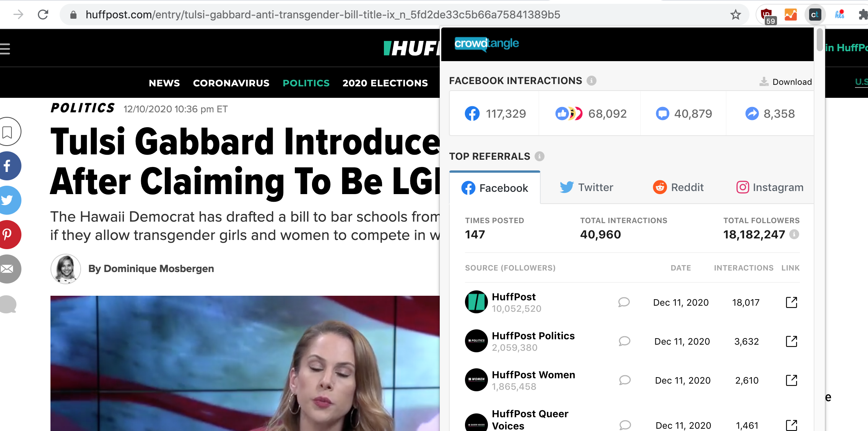Bookmark this page with the star icon
Screen dimensions: 868x431
click(735, 15)
